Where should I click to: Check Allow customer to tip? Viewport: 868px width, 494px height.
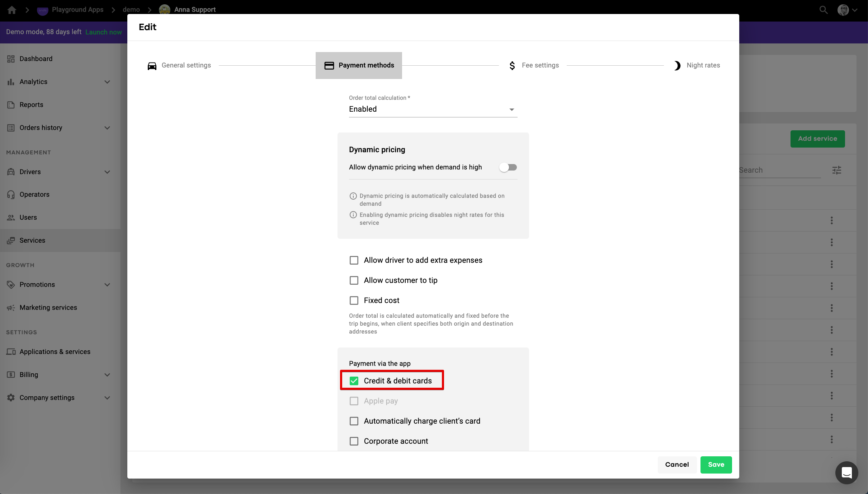354,280
